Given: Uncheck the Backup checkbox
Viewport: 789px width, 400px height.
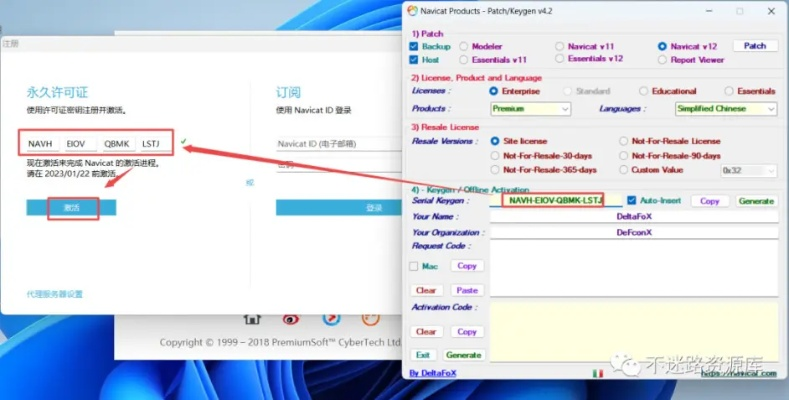Looking at the screenshot, I should coord(415,46).
